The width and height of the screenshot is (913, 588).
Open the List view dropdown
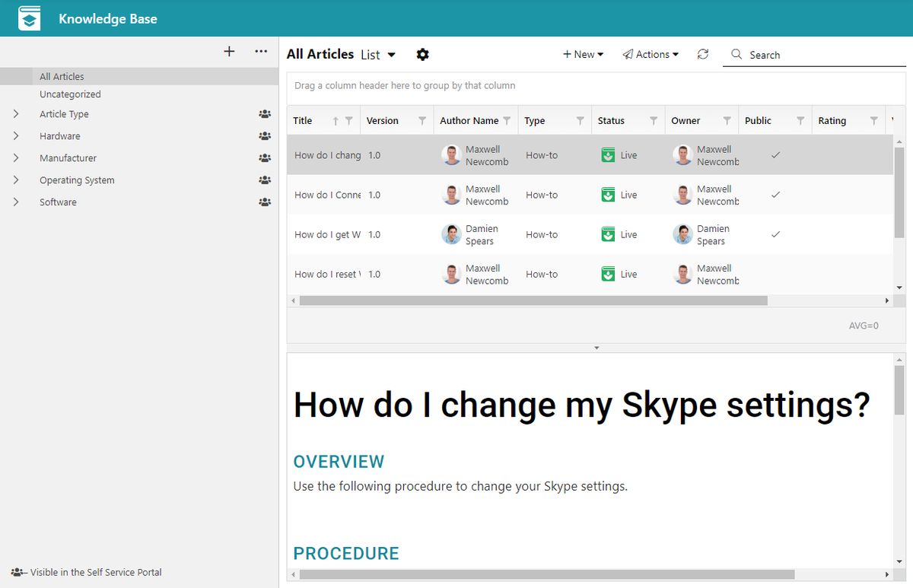click(380, 54)
